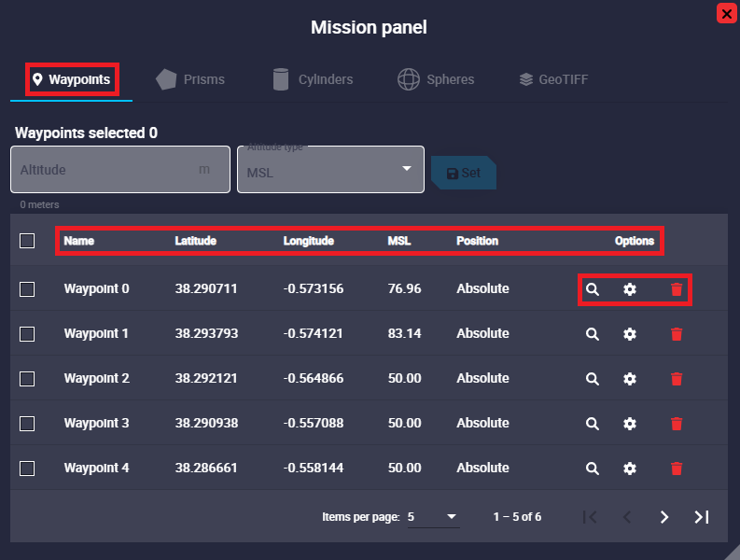Viewport: 740px width, 560px height.
Task: Go to next page of waypoints
Action: [664, 517]
